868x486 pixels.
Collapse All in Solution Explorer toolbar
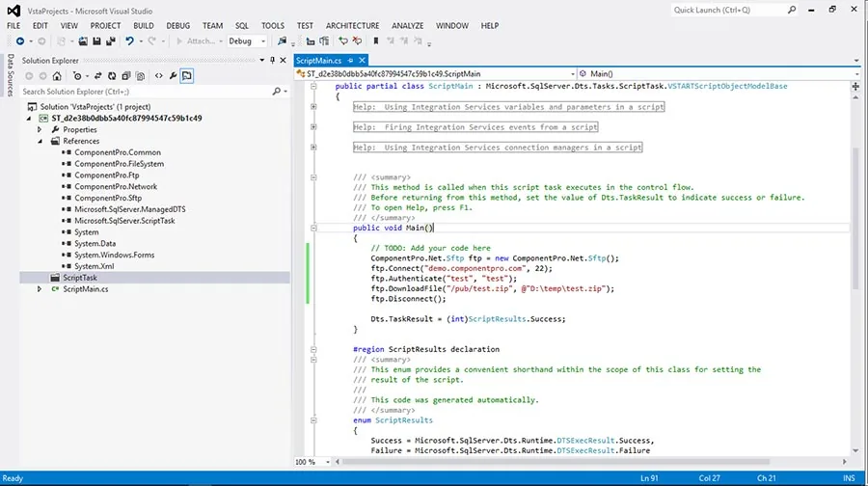pyautogui.click(x=126, y=76)
